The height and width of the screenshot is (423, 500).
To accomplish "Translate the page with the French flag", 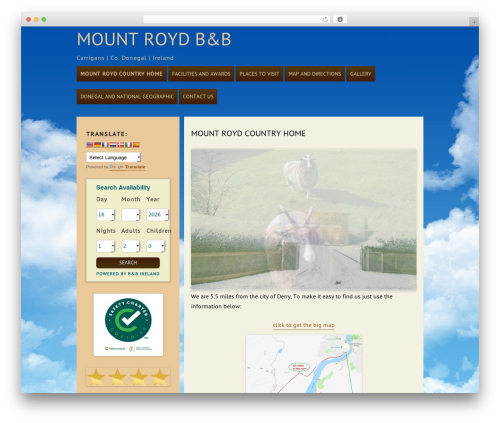I will click(105, 145).
